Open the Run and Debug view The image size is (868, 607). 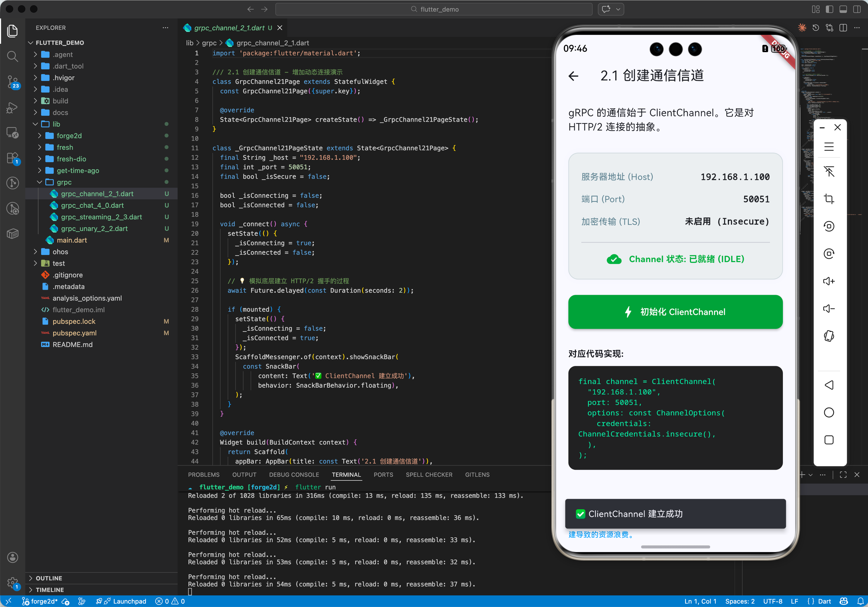pyautogui.click(x=12, y=107)
